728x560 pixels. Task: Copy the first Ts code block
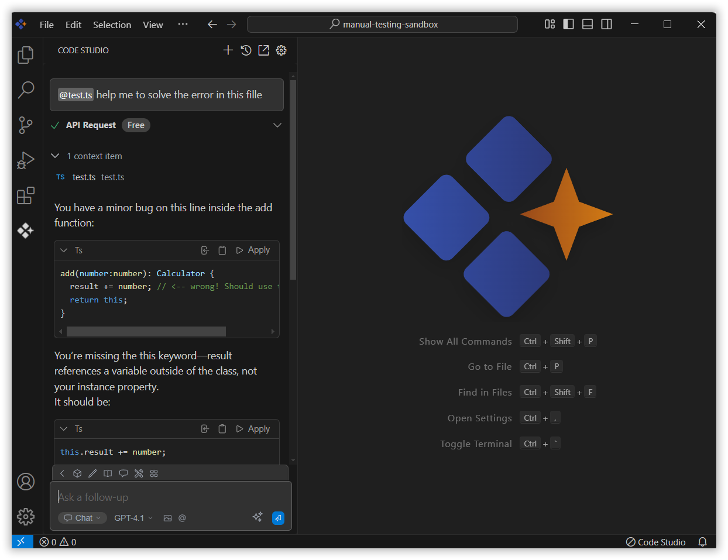[222, 250]
